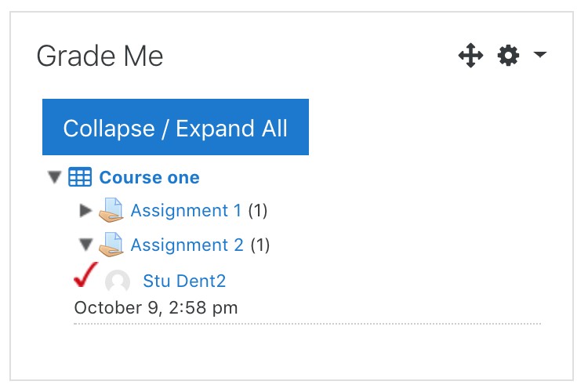Click the red checkmark grade icon

[x=85, y=275]
